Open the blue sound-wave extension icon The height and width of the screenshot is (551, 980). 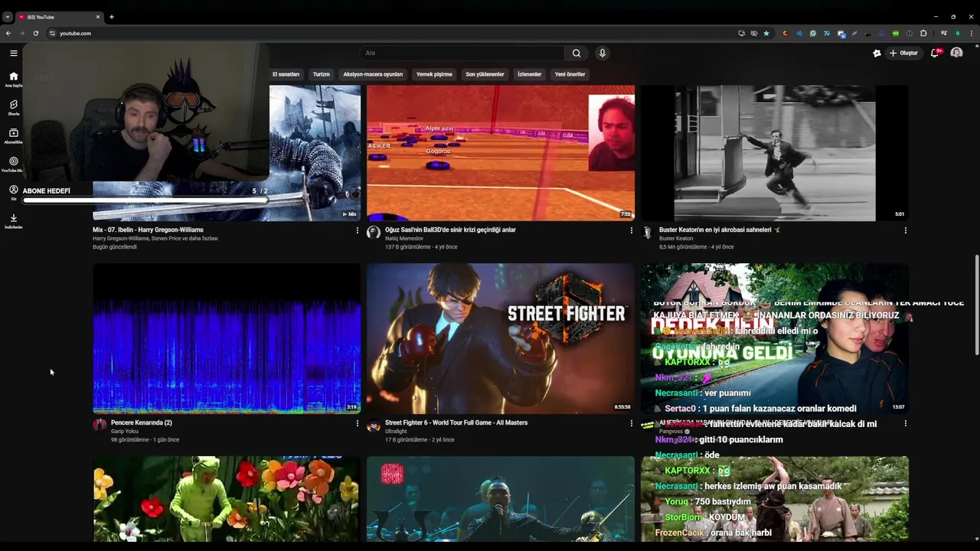point(799,33)
